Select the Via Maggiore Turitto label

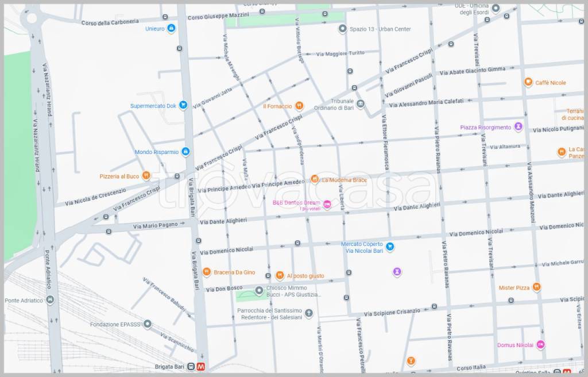[x=340, y=53]
